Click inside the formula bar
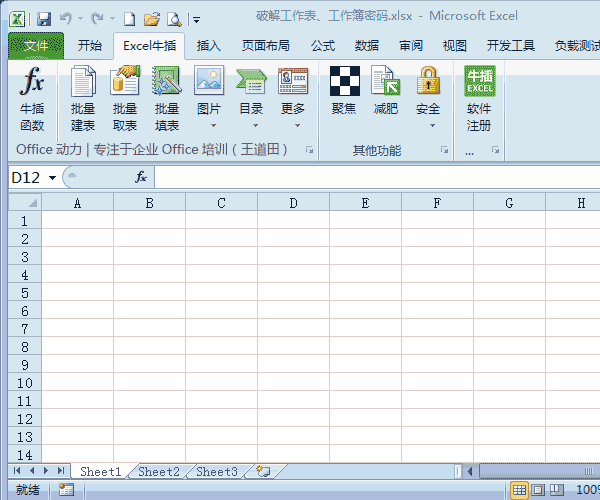Viewport: 600px width, 500px height. coord(377,178)
